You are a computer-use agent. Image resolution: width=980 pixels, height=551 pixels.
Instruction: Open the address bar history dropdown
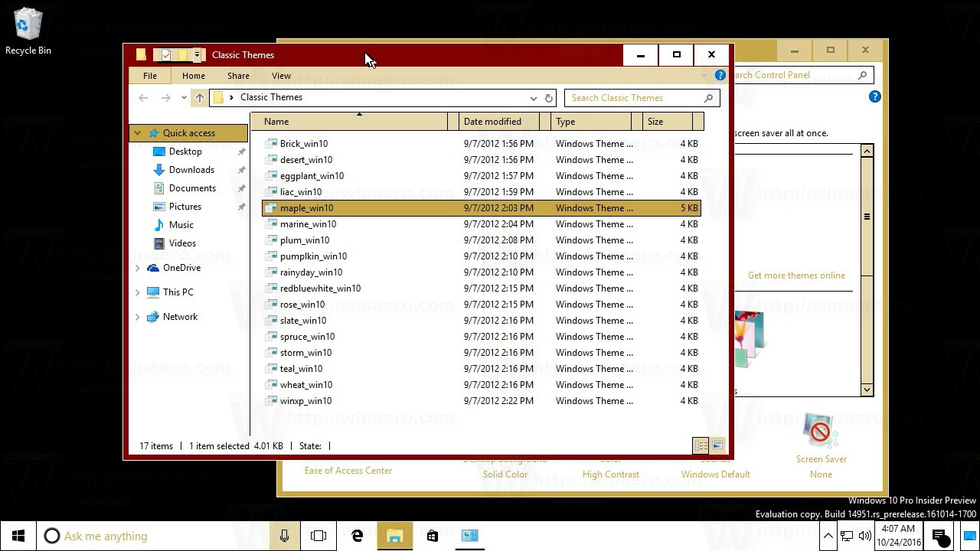pyautogui.click(x=534, y=98)
